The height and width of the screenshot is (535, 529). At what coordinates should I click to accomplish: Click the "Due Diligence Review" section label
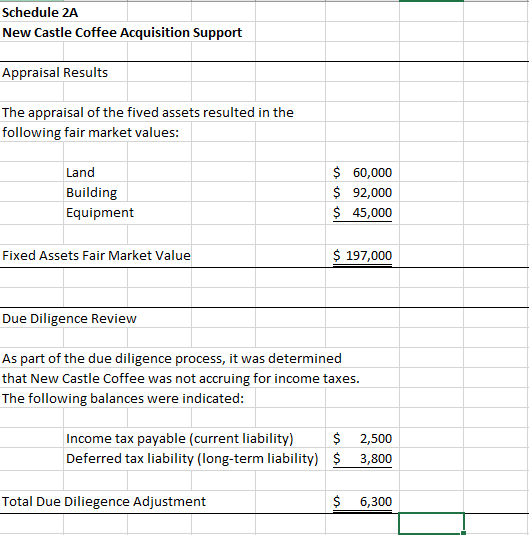tap(69, 319)
